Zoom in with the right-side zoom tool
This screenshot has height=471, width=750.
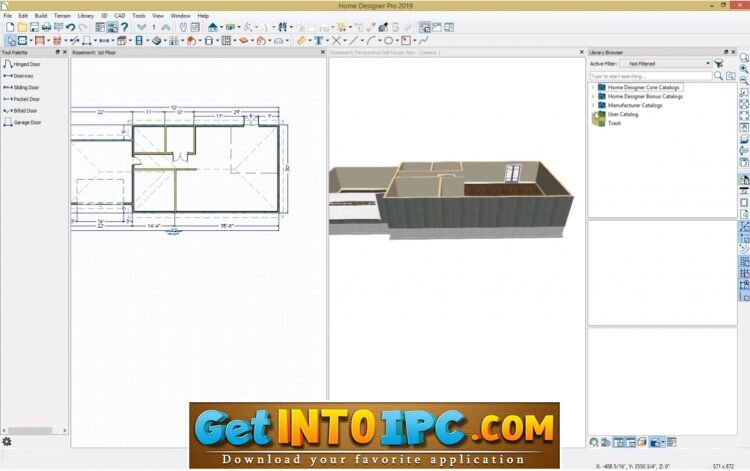(744, 69)
